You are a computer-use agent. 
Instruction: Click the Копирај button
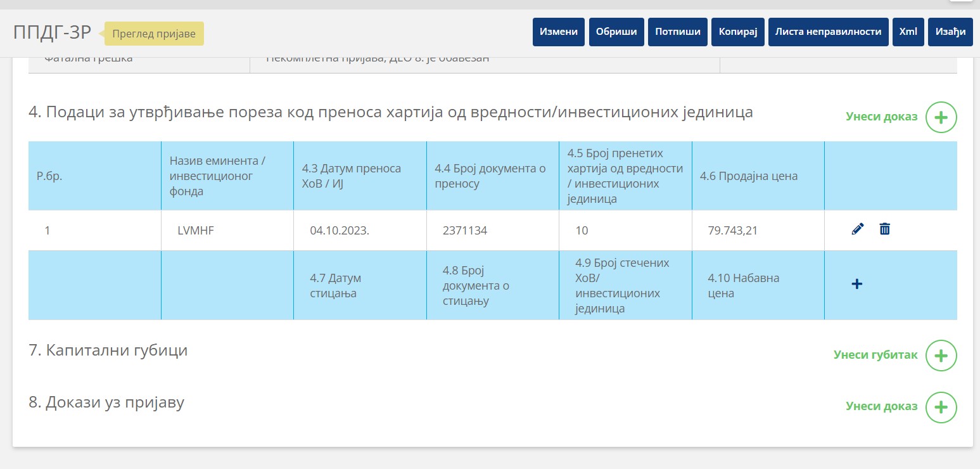click(x=738, y=32)
